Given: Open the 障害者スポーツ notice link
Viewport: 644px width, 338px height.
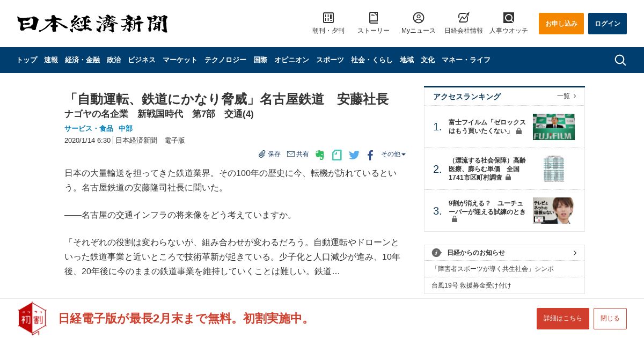Looking at the screenshot, I should click(x=493, y=269).
